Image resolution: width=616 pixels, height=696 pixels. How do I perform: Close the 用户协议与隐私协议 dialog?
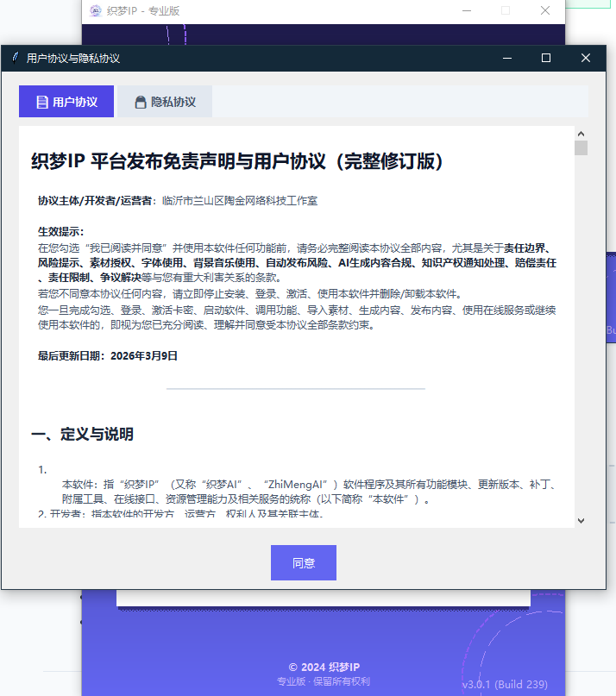[x=586, y=58]
